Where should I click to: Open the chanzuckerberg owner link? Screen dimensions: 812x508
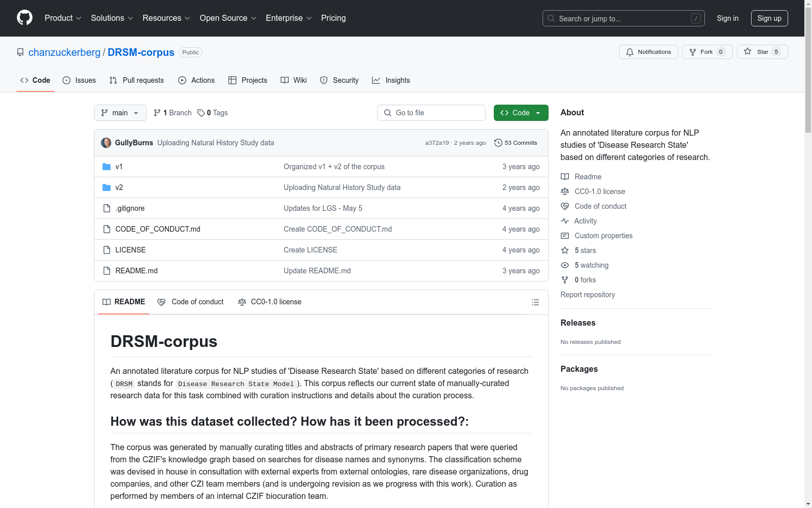click(64, 52)
